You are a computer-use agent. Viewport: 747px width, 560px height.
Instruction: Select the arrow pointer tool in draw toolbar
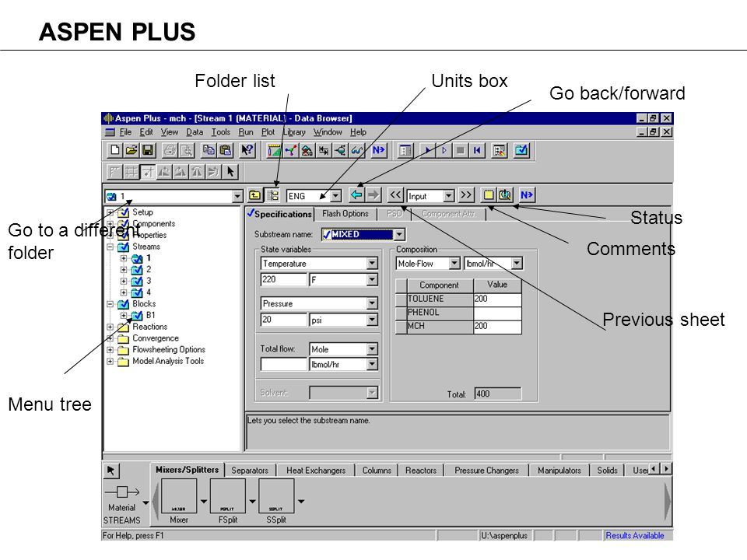point(230,171)
